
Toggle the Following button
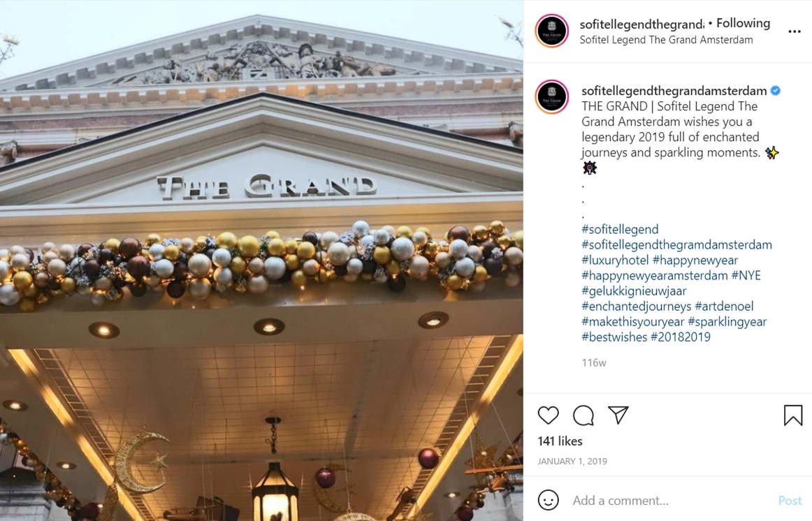click(x=743, y=23)
